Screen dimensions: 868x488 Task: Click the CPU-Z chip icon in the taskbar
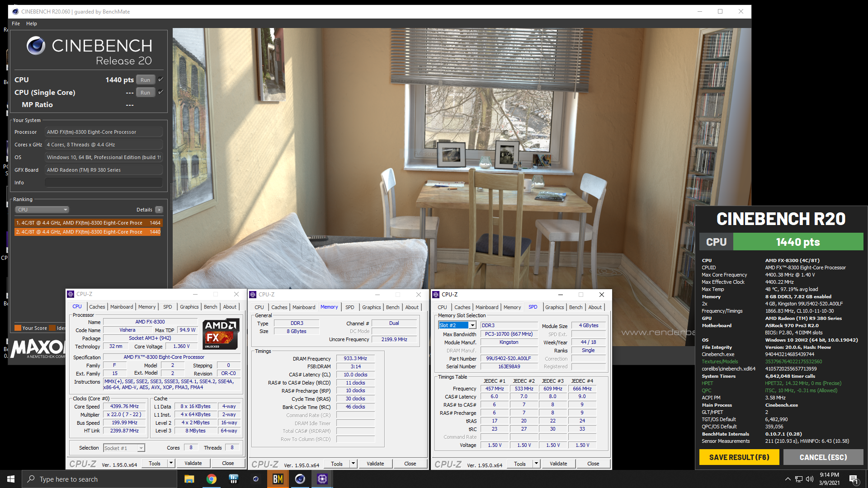(322, 479)
